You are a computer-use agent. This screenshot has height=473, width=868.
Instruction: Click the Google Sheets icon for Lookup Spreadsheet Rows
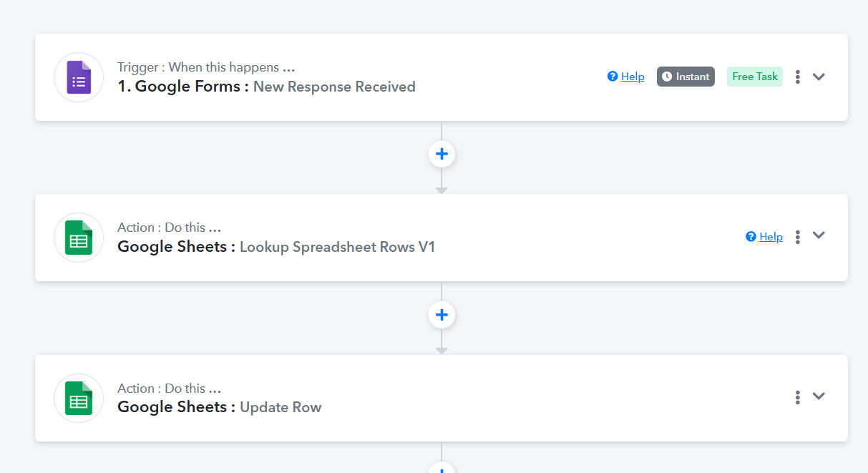pyautogui.click(x=79, y=238)
